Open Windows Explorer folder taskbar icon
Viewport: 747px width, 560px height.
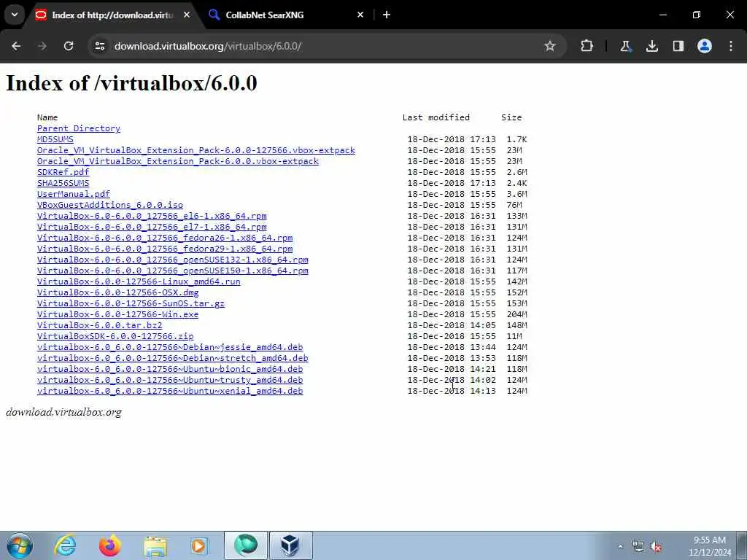coord(155,546)
